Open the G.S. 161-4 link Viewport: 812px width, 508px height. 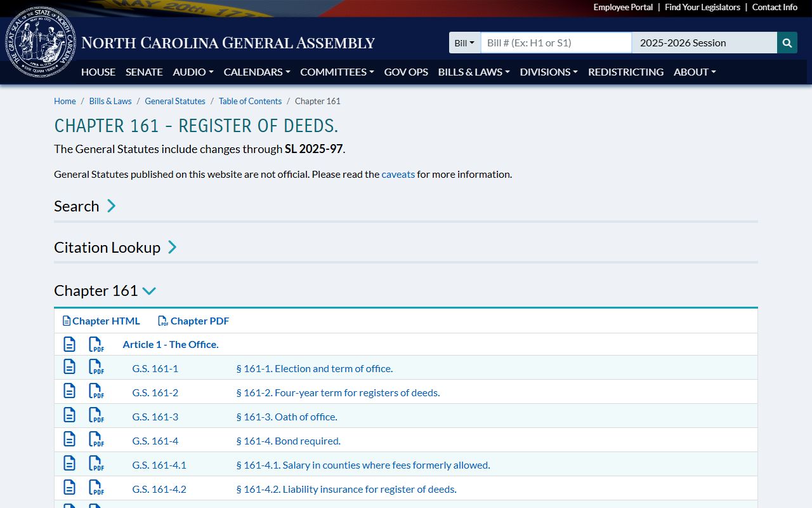tap(155, 441)
